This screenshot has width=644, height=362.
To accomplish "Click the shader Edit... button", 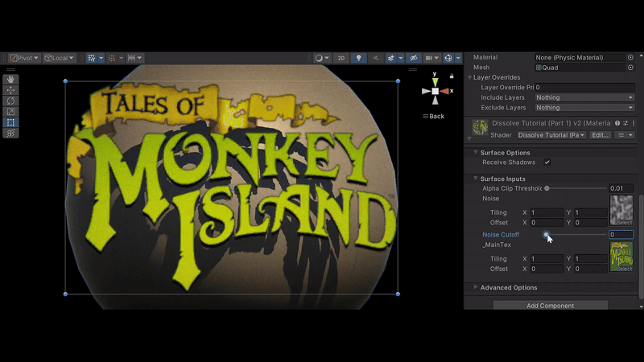I will tap(600, 135).
